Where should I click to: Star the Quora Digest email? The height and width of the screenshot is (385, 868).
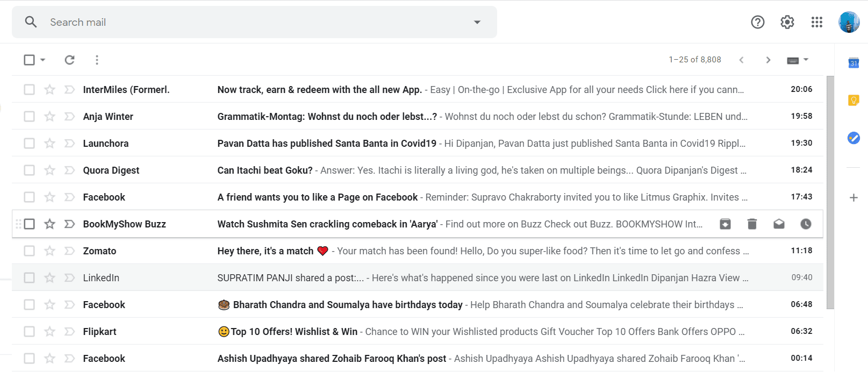coord(49,170)
